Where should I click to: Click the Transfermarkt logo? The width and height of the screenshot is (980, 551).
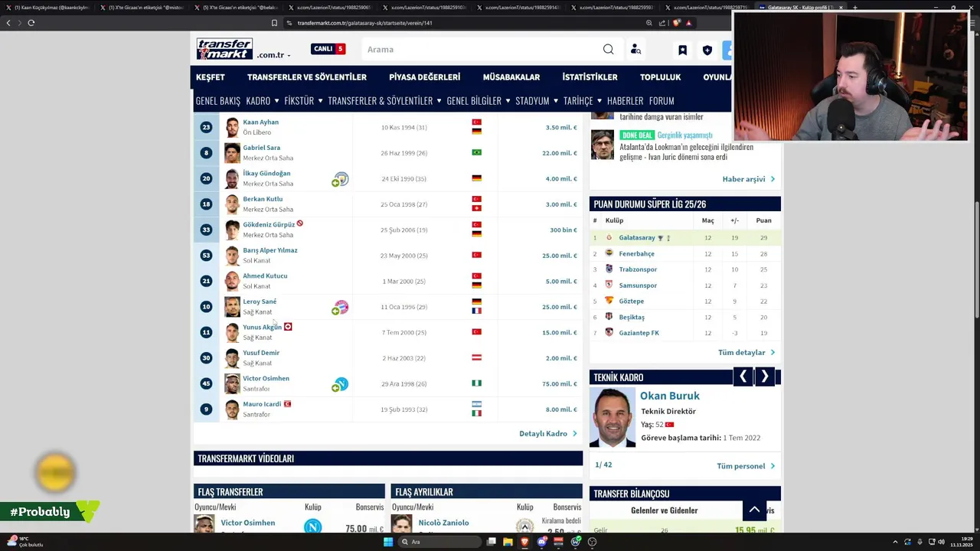(224, 49)
